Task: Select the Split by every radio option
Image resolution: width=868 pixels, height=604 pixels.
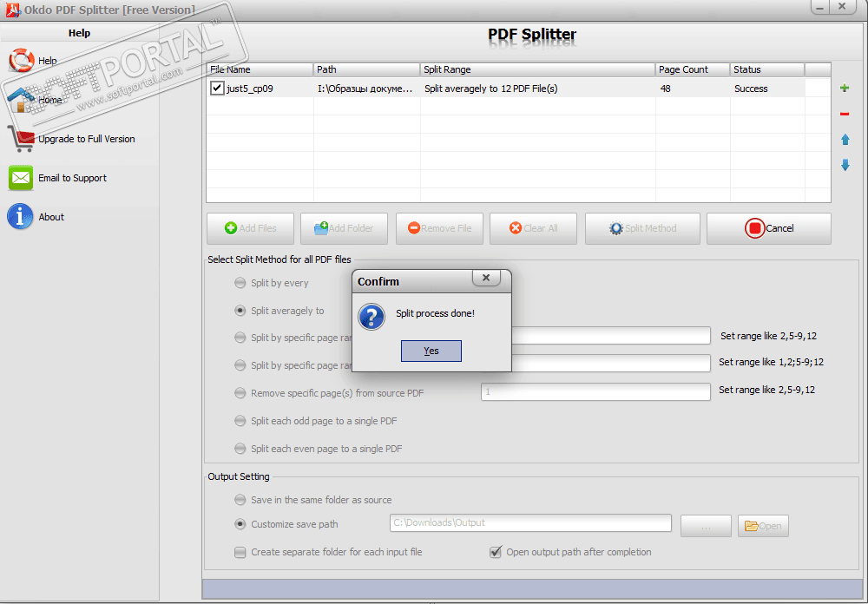Action: click(x=240, y=283)
